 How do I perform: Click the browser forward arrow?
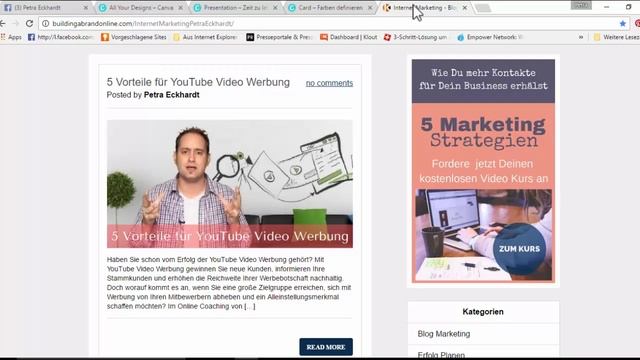16,24
